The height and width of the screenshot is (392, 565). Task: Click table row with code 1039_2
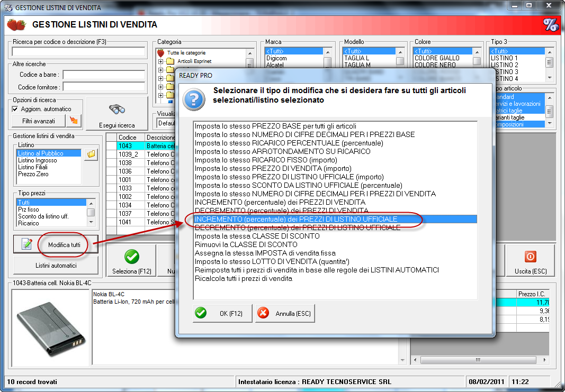[140, 154]
